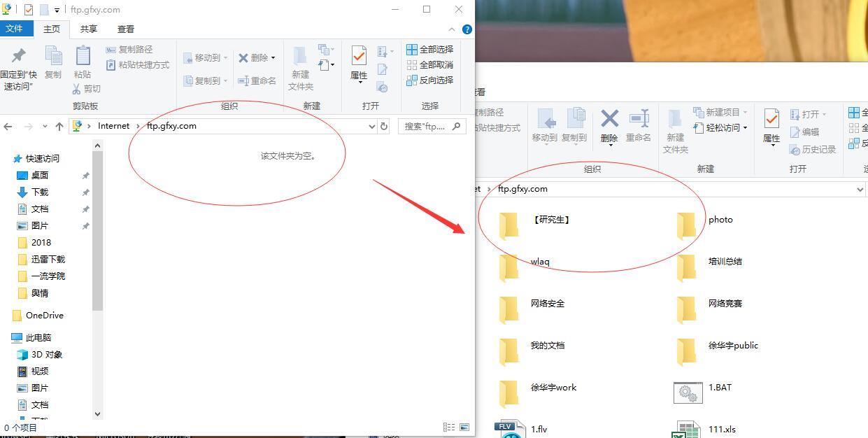Open the Help question mark icon

tap(467, 29)
